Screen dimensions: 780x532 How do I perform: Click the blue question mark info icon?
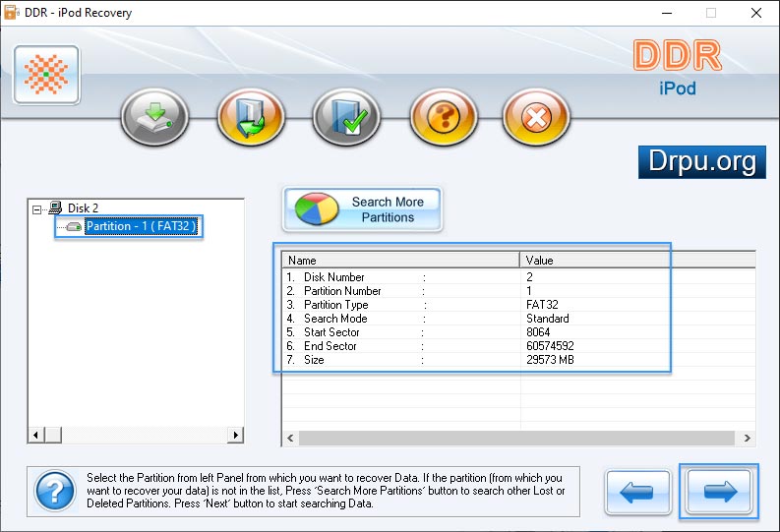pyautogui.click(x=55, y=492)
